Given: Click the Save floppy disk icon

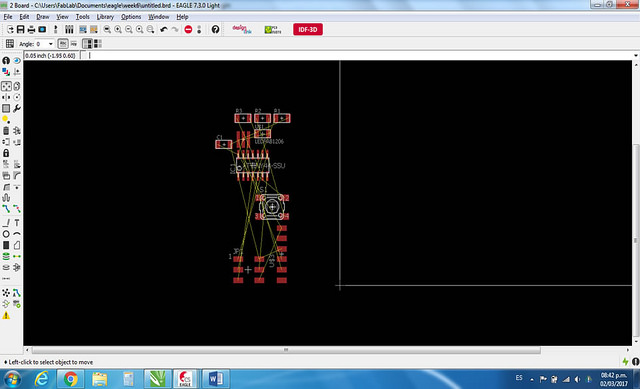Looking at the screenshot, I should click(x=20, y=29).
